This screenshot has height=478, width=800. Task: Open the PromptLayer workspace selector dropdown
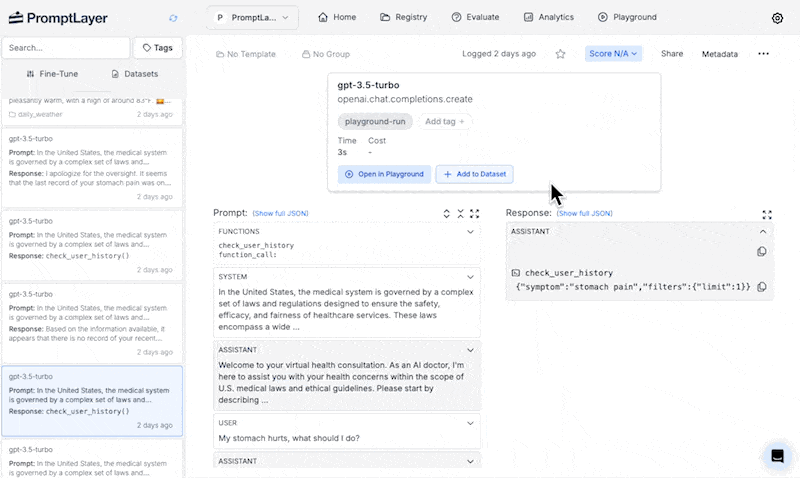[x=252, y=18]
